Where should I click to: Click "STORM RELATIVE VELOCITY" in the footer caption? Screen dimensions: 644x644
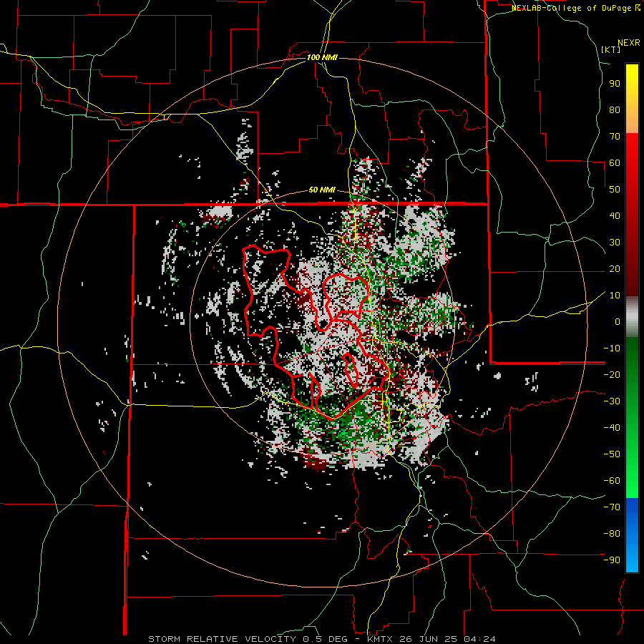coord(223,639)
